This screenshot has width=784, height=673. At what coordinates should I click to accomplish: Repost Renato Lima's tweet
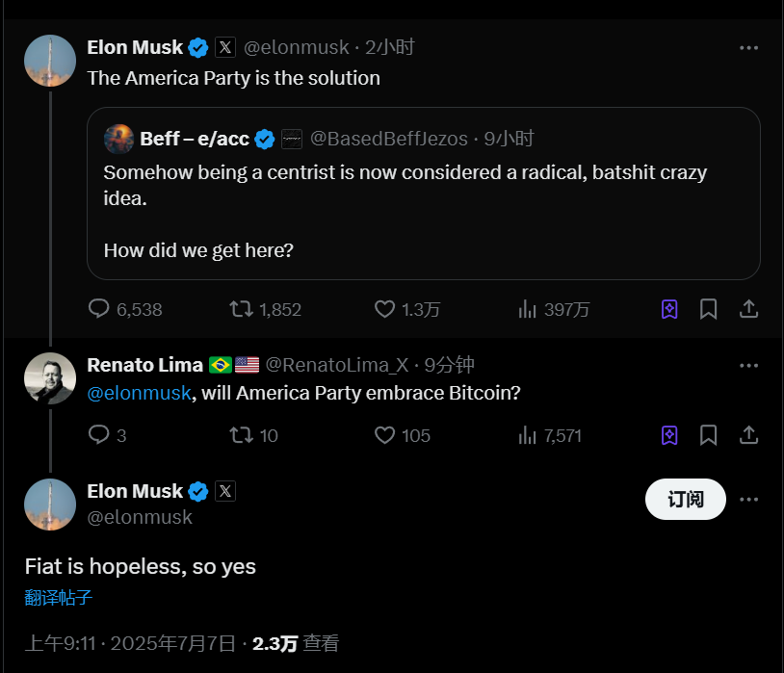coord(242,435)
